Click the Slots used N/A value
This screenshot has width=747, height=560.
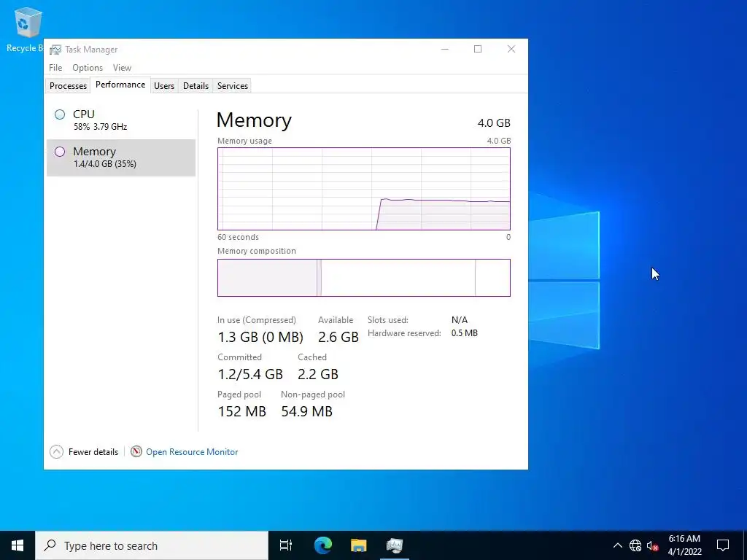pos(460,320)
